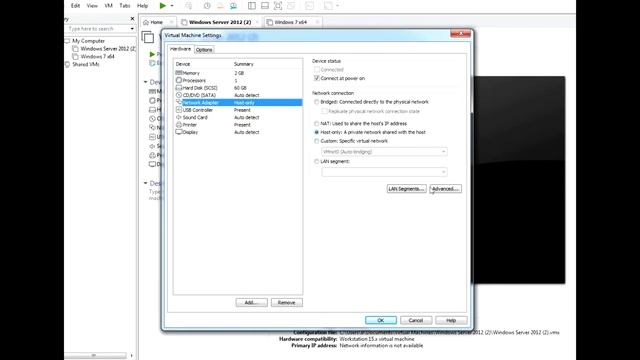This screenshot has width=640, height=360.
Task: Collapse the Description section arrow
Action: click(145, 183)
